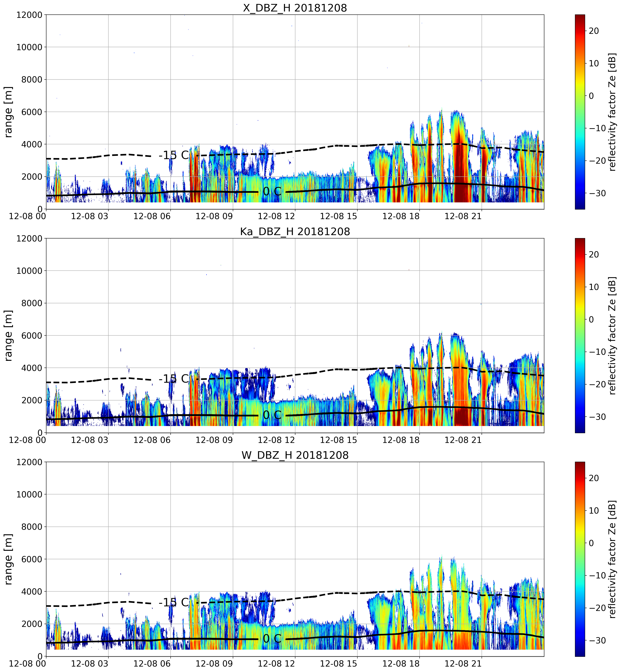Select the X panel's range [m] axis label
The height and width of the screenshot is (672, 621).
coord(8,112)
